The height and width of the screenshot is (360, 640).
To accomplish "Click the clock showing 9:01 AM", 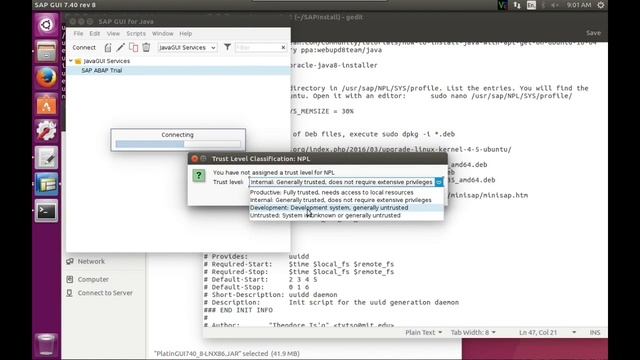I will point(579,5).
